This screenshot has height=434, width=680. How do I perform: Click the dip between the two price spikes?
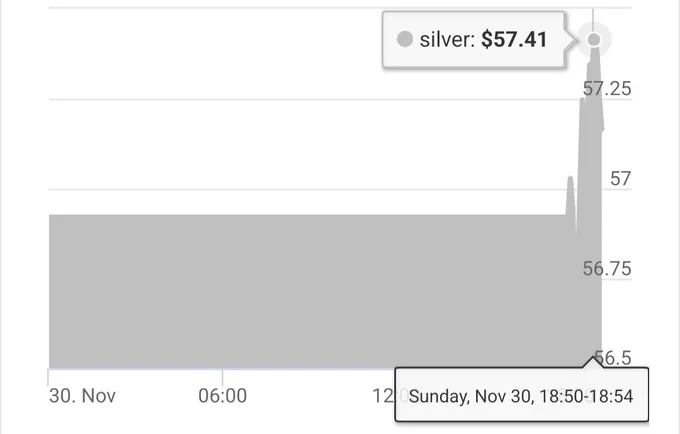pos(577,232)
